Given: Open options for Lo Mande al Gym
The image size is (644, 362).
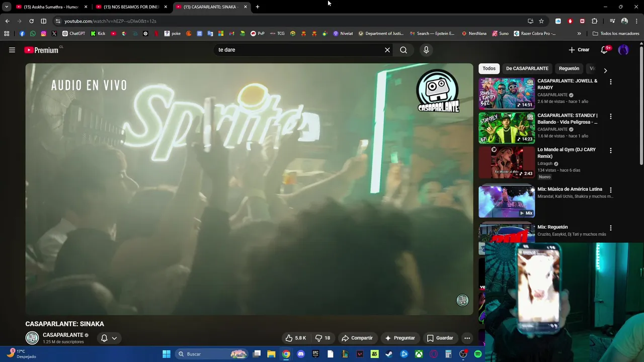Looking at the screenshot, I should coord(611,150).
